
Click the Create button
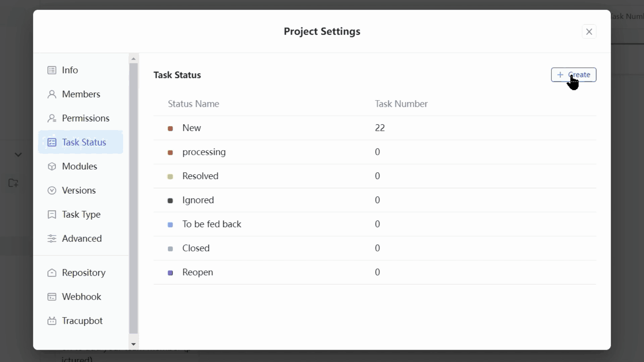[574, 75]
